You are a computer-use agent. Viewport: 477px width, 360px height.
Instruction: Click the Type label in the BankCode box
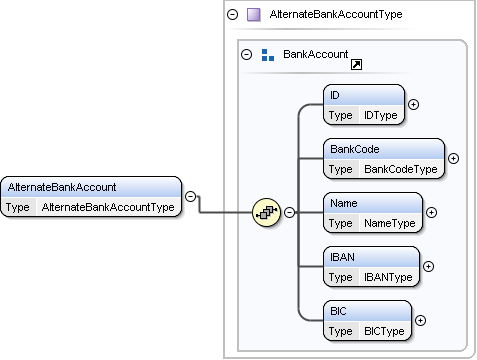point(340,169)
